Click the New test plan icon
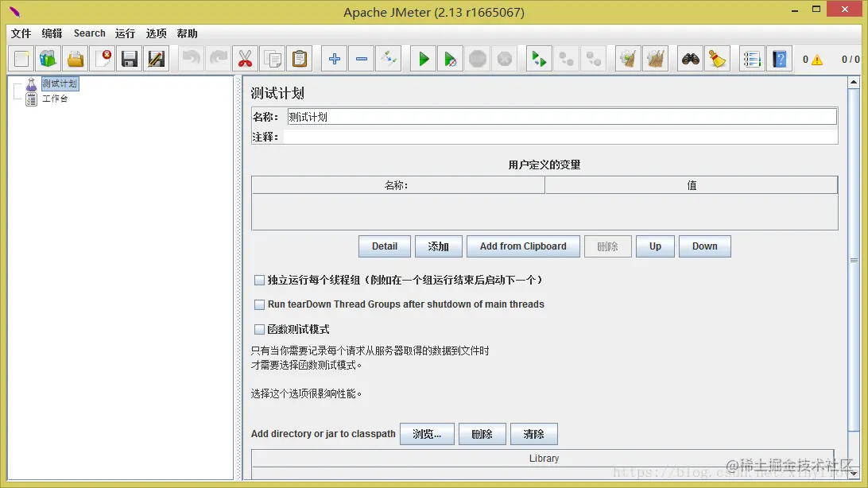This screenshot has height=488, width=868. (x=21, y=59)
